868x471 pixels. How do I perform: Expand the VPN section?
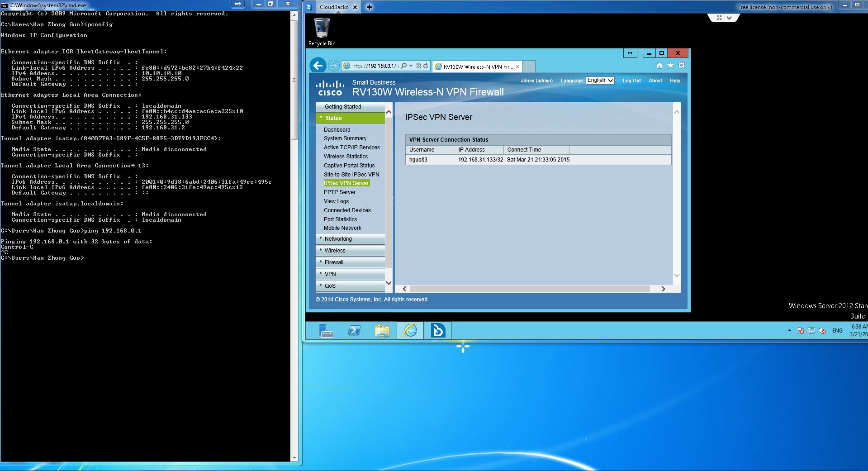pyautogui.click(x=350, y=274)
